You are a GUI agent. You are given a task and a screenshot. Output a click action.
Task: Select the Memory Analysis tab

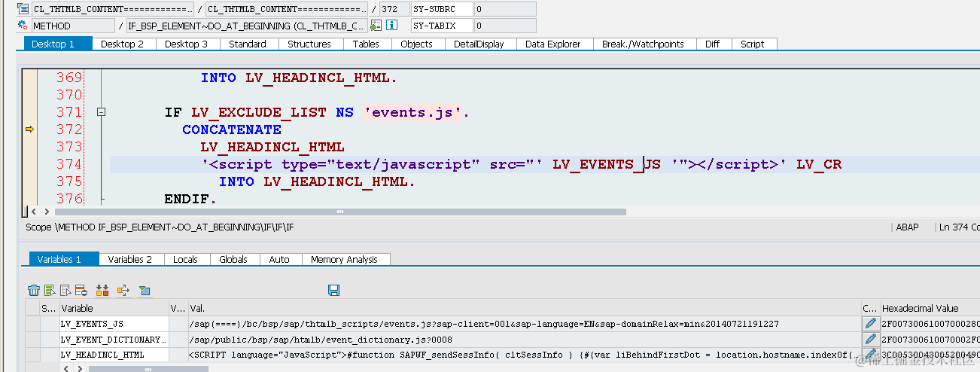click(345, 259)
